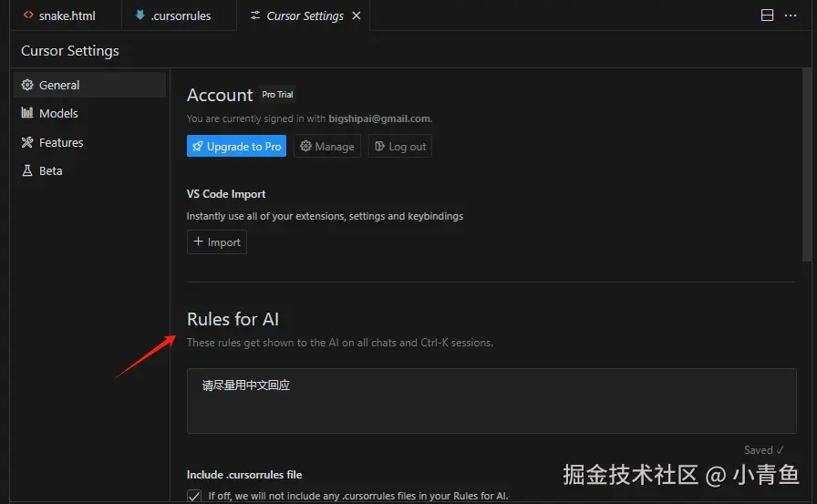This screenshot has height=504, width=817.
Task: Click the Account heading
Action: 220,95
